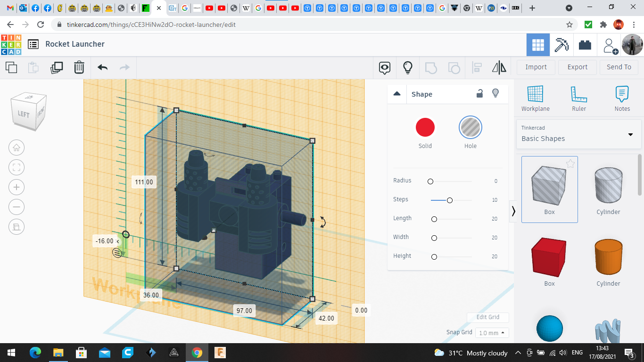The height and width of the screenshot is (362, 644).
Task: Open Basic Shapes library dropdown
Action: pyautogui.click(x=578, y=134)
